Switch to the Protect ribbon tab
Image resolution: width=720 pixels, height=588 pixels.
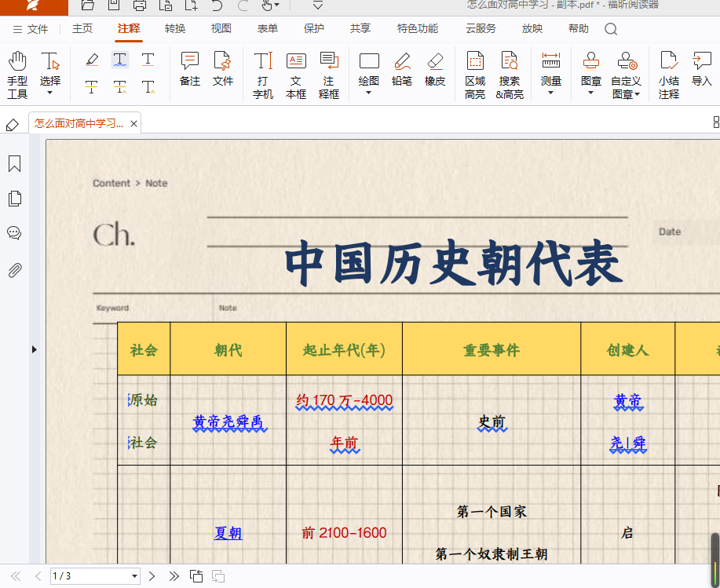point(313,29)
